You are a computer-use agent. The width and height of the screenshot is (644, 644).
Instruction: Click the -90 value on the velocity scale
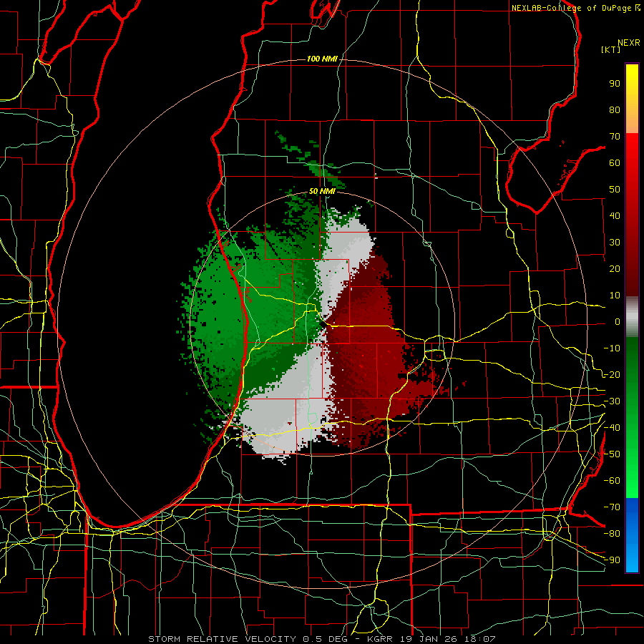[x=612, y=560]
